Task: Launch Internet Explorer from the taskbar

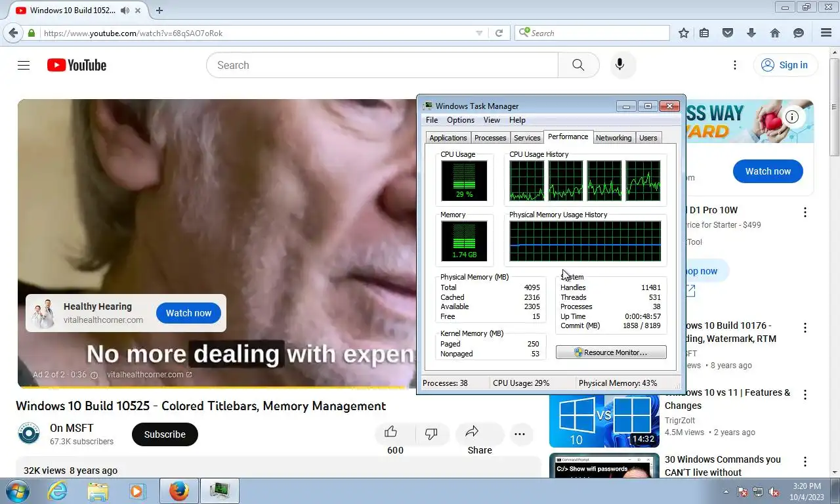Action: coord(58,491)
